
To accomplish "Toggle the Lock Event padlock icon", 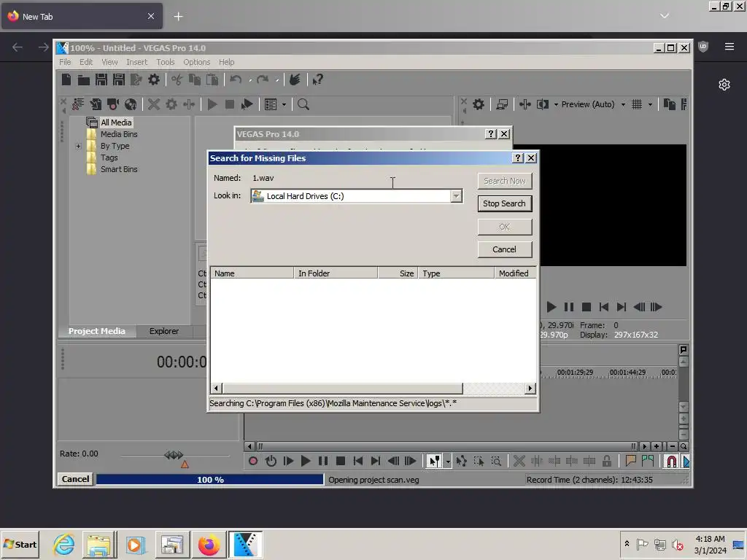I will [x=606, y=461].
